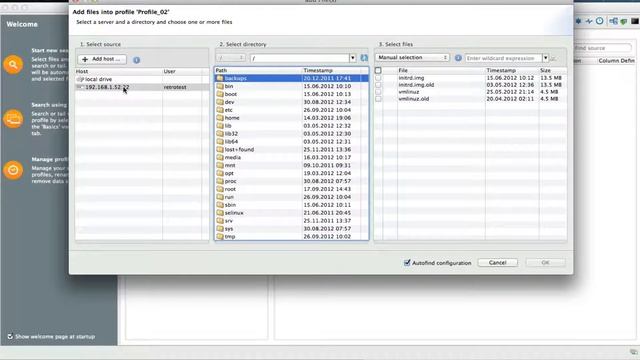Open the info icon beside Add host
640x360 pixels.
(136, 60)
